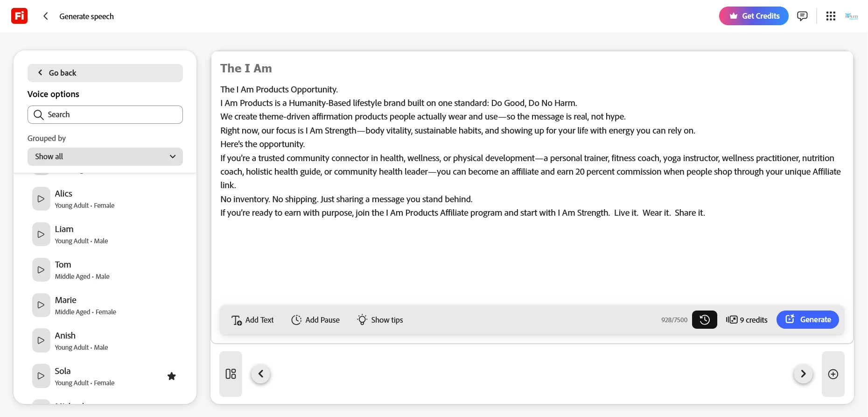This screenshot has height=417, width=868.
Task: Open the apps grid launcher
Action: click(831, 16)
